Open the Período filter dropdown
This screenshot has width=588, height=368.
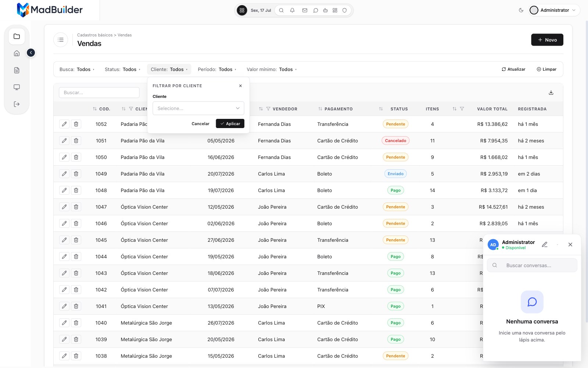(217, 69)
